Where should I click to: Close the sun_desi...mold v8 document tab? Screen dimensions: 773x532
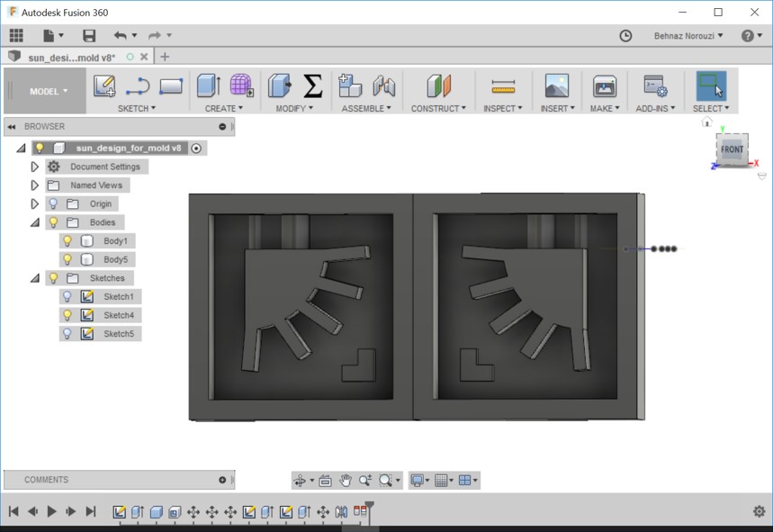(144, 57)
